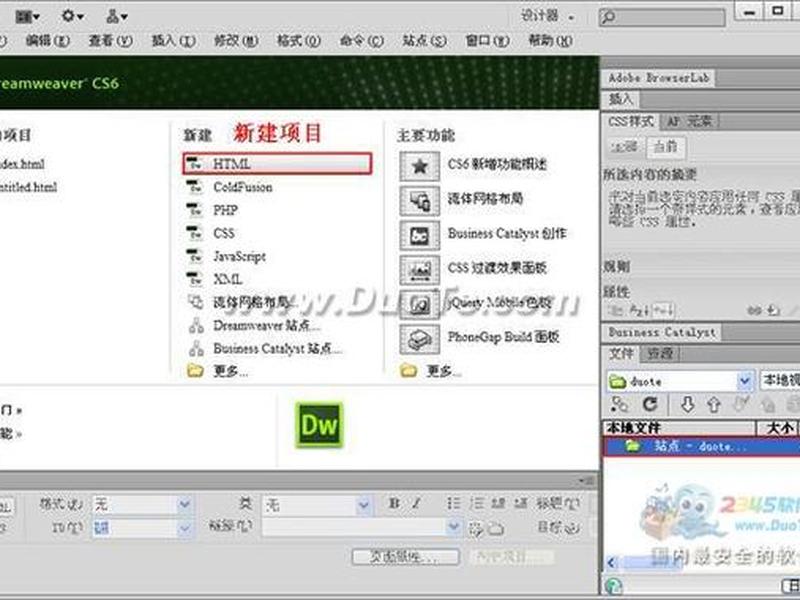This screenshot has width=800, height=600.
Task: Open the 链接 link dropdown field
Action: 362,527
